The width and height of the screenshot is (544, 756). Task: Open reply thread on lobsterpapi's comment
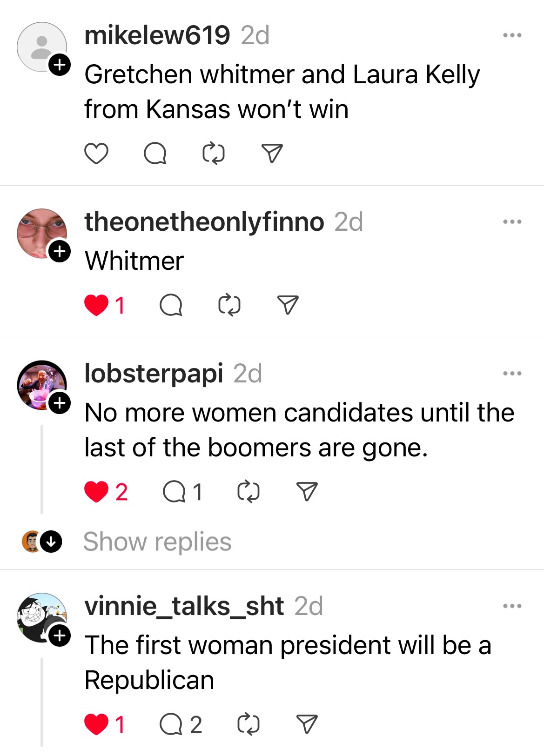(175, 492)
